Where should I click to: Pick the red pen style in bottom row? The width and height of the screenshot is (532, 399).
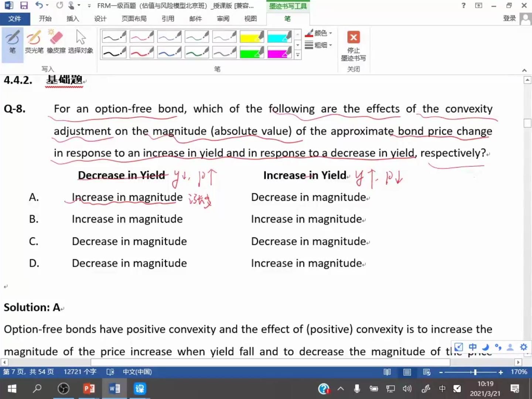click(x=141, y=52)
